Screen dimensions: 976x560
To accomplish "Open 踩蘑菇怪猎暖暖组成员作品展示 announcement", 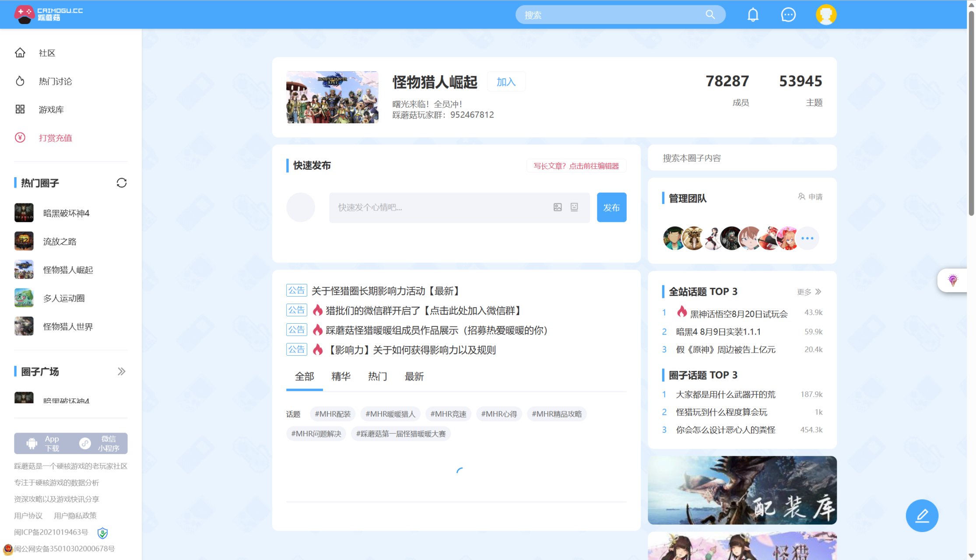I will tap(437, 330).
